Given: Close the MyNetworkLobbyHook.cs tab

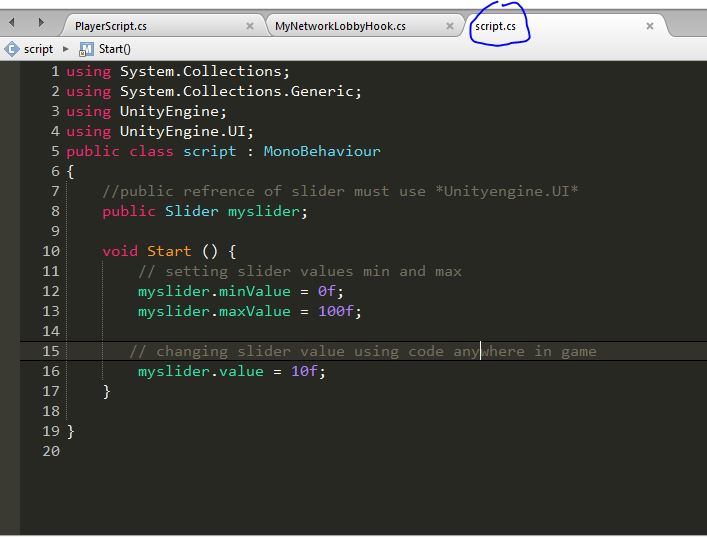Looking at the screenshot, I should 450,26.
